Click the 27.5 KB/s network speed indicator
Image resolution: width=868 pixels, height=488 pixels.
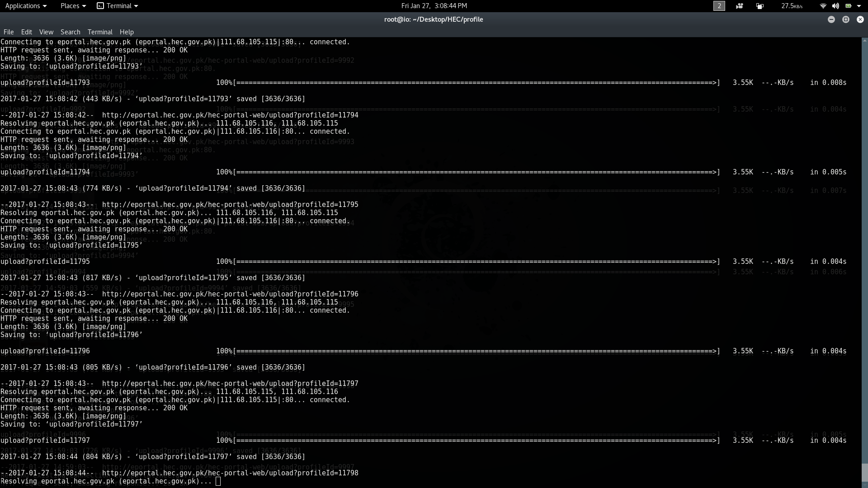pos(792,6)
